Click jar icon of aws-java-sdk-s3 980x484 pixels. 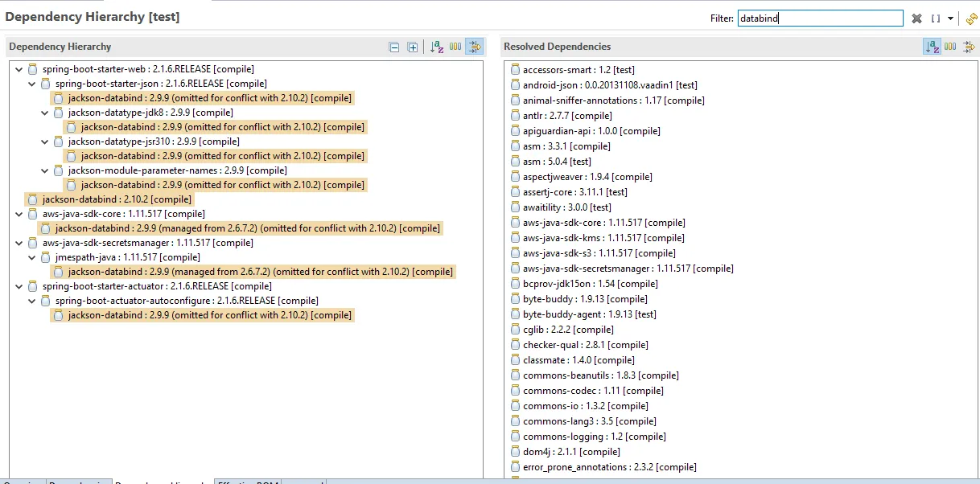pos(516,253)
